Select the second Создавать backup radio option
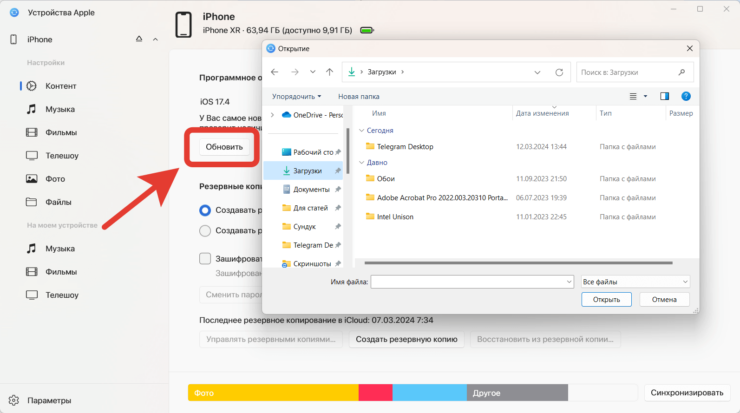 point(205,230)
